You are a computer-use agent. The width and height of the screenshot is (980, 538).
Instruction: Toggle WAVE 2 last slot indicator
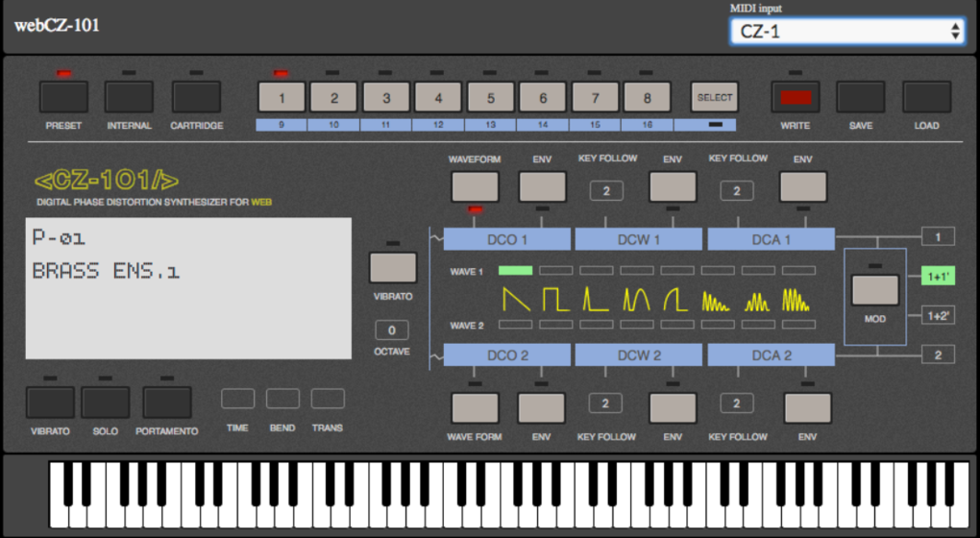tap(798, 325)
